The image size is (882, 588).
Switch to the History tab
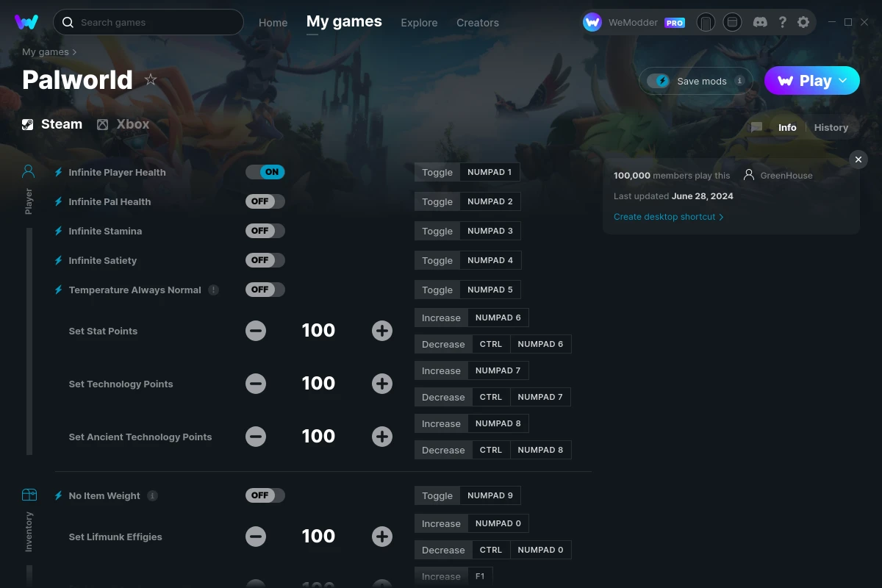(831, 127)
